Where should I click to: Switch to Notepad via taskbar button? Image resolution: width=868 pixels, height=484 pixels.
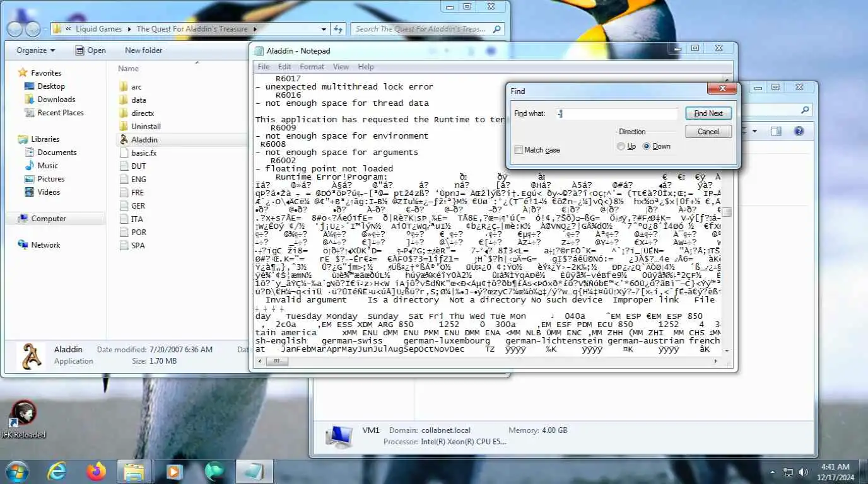[254, 471]
